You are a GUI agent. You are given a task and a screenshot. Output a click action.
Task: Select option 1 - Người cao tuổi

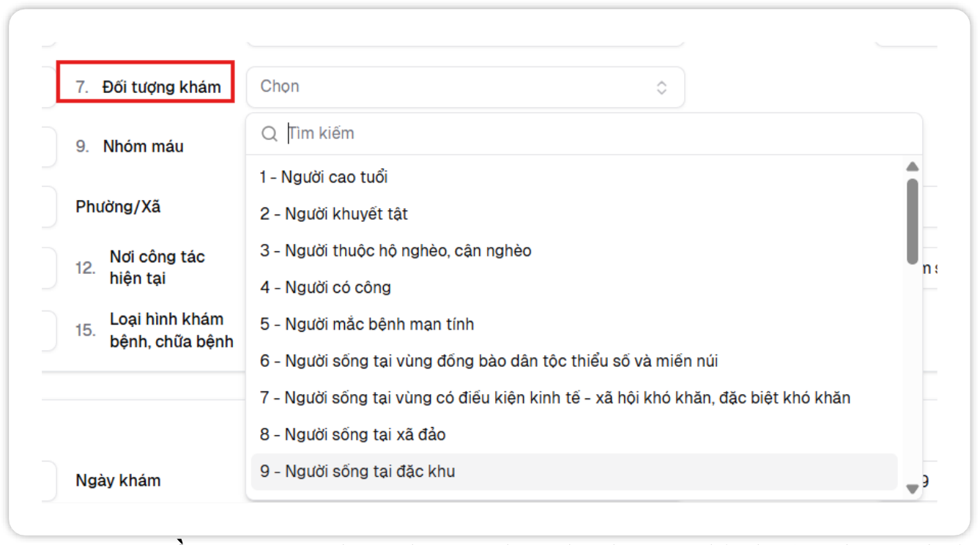click(x=574, y=177)
